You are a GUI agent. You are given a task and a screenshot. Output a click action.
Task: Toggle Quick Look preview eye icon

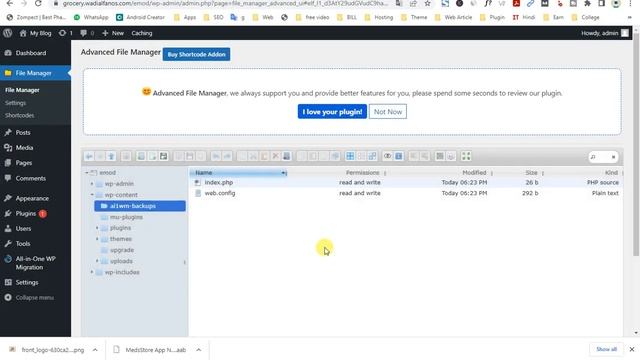pos(387,156)
